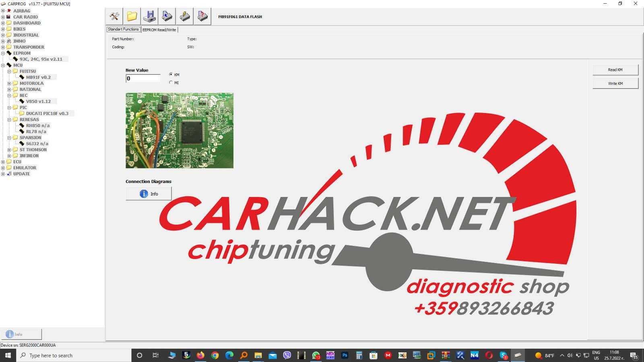
Task: Switch to the EEPROM Read/Write tab
Action: point(159,30)
